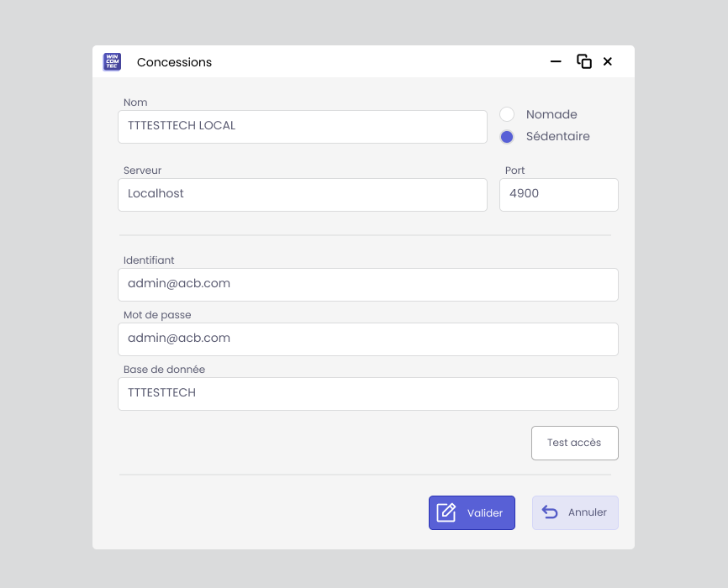Click the Nomade option label
Screen dimensions: 728x588
(x=551, y=114)
